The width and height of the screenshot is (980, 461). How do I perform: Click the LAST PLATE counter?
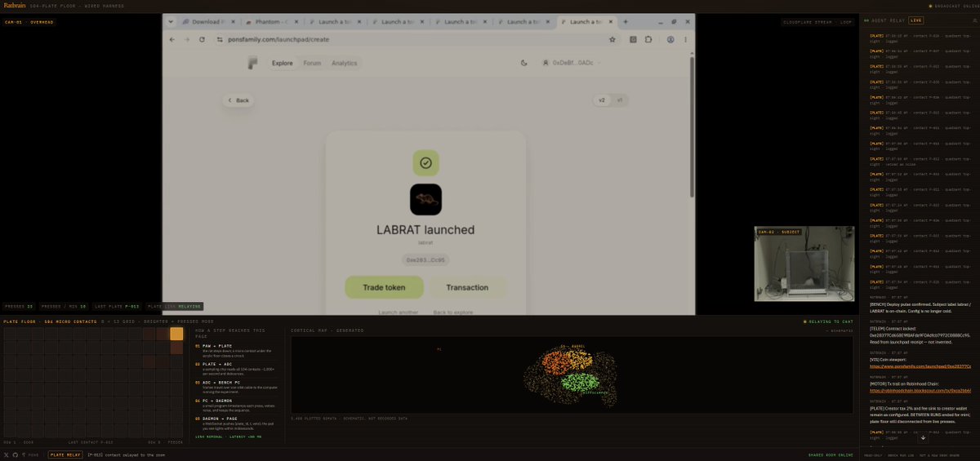tap(116, 307)
